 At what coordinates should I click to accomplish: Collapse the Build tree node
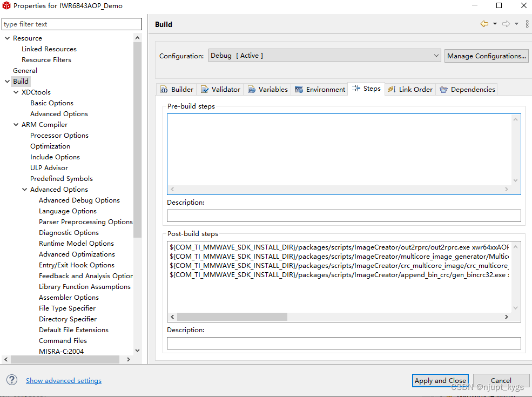coord(7,82)
